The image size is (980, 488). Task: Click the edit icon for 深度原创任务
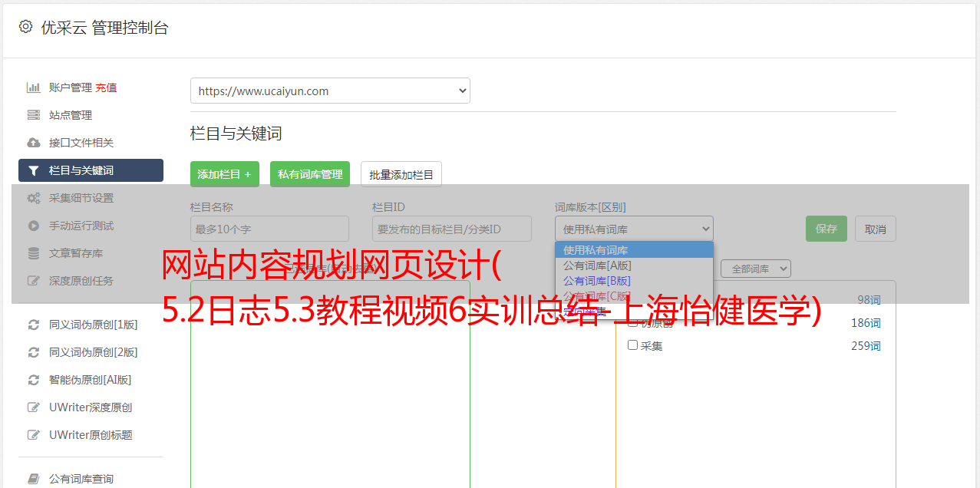[34, 281]
